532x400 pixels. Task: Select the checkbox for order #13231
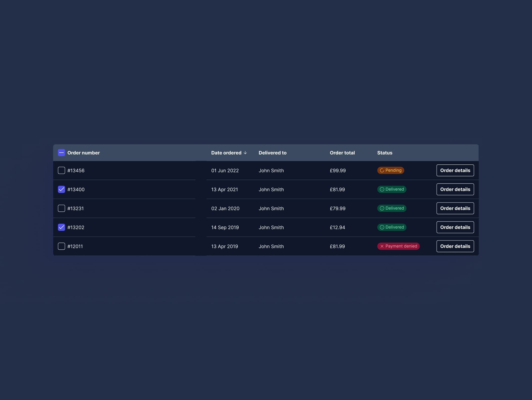[61, 208]
